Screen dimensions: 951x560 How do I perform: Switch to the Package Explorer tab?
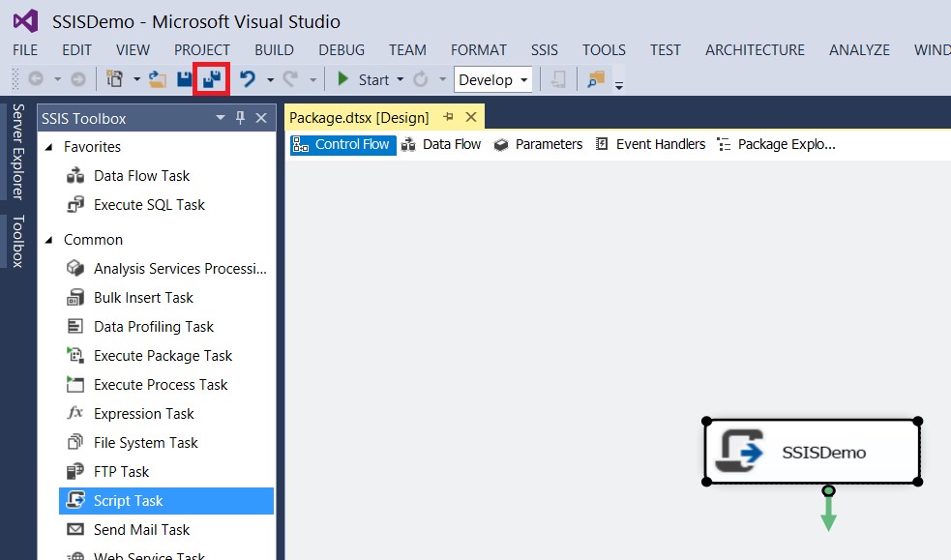[x=776, y=144]
